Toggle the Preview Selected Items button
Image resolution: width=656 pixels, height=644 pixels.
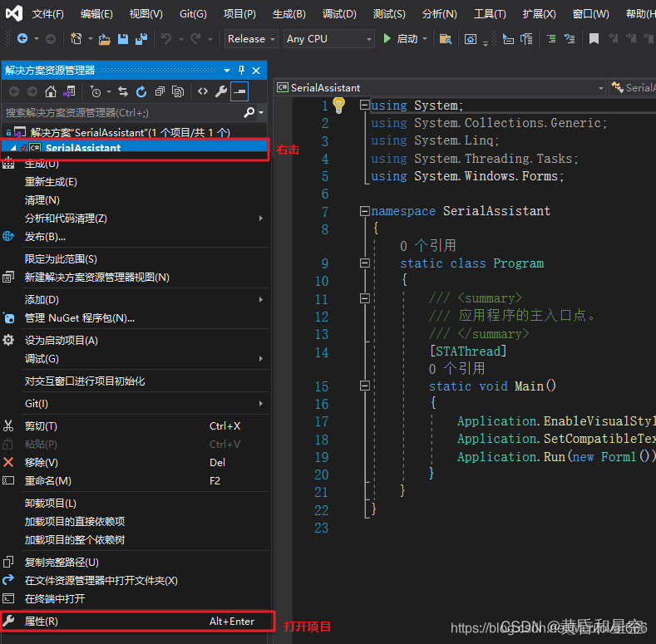pos(239,91)
